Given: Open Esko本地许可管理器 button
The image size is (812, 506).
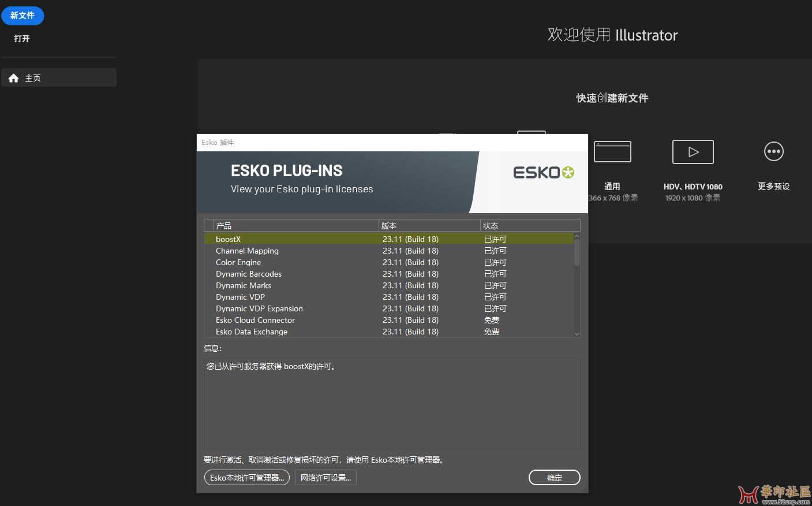Looking at the screenshot, I should tap(246, 478).
